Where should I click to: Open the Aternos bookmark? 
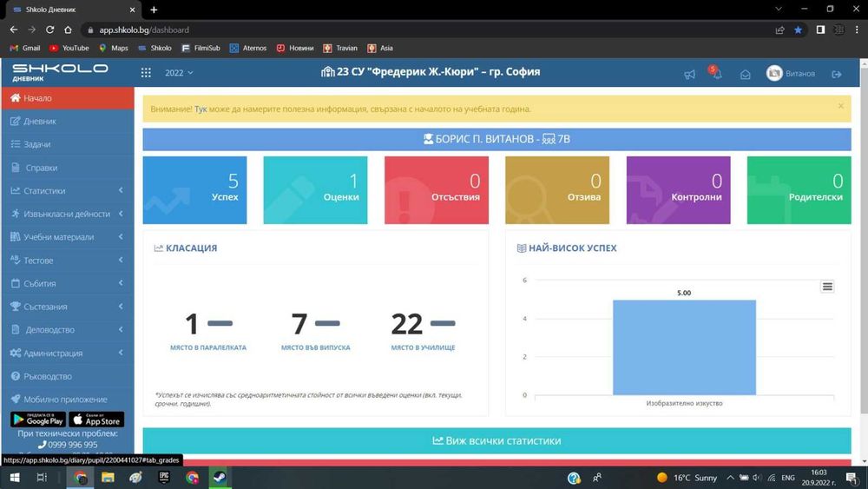(248, 48)
